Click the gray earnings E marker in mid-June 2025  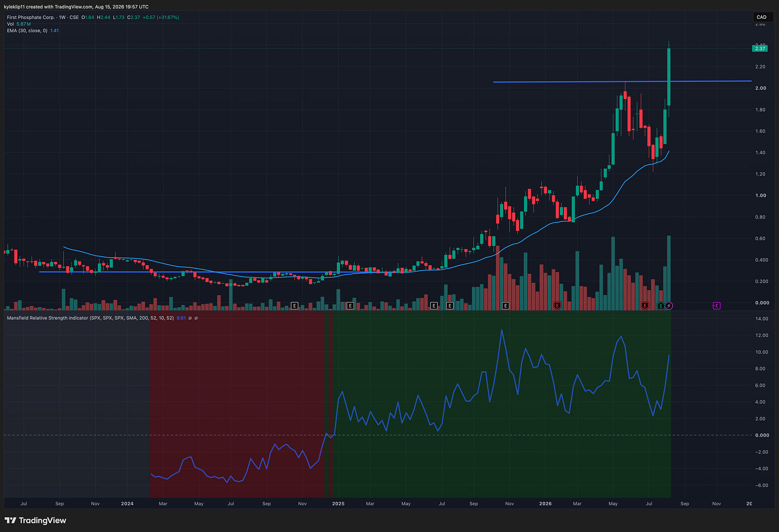point(434,306)
